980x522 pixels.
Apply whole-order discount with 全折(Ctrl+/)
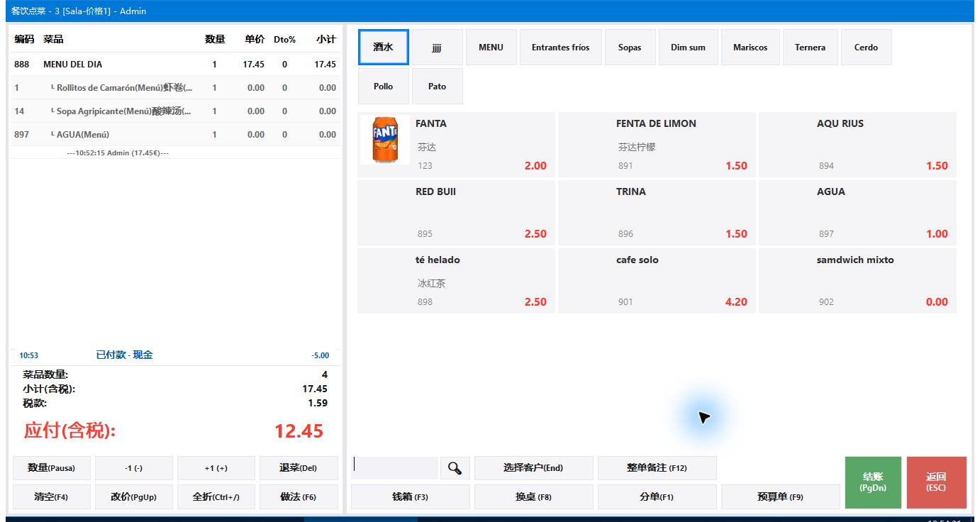pos(216,497)
